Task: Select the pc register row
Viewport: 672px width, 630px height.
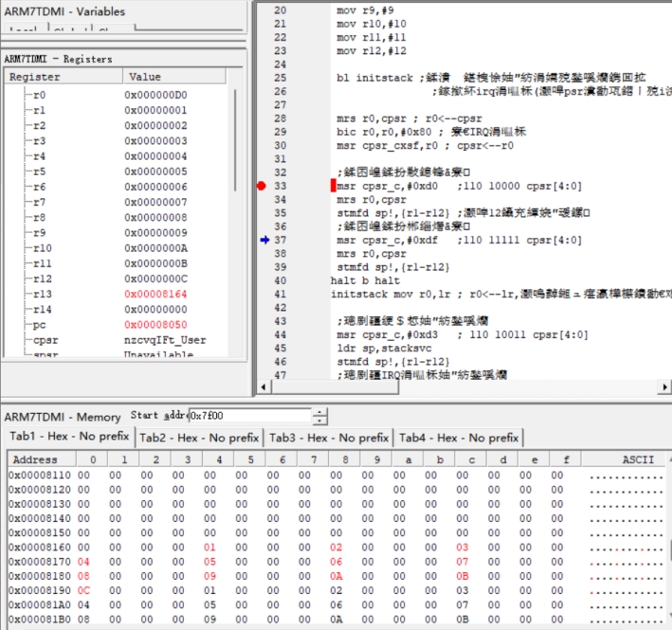Action: pyautogui.click(x=116, y=325)
